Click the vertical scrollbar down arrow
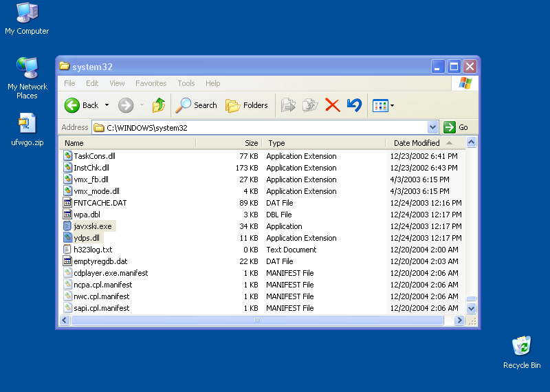 point(471,309)
